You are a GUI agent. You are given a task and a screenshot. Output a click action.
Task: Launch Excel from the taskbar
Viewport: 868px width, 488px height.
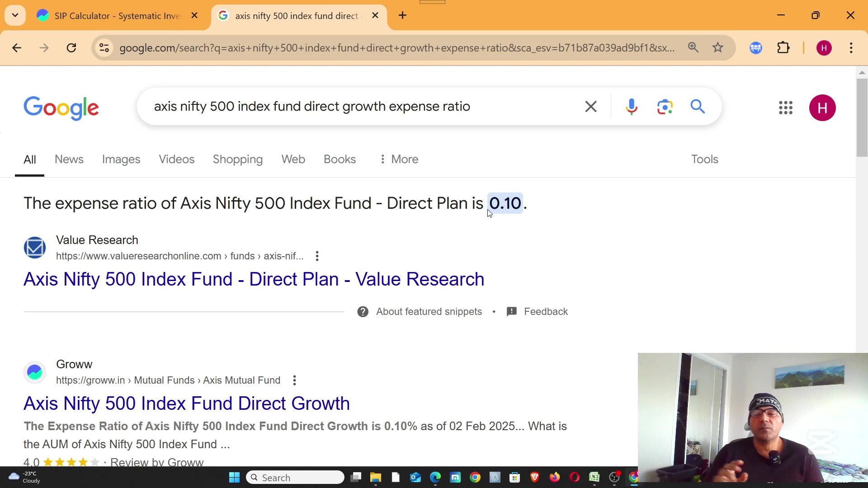pos(594,477)
